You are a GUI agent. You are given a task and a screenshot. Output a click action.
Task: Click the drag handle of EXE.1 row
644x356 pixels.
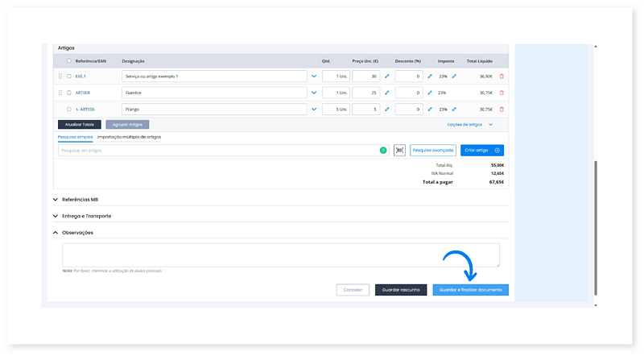[60, 77]
